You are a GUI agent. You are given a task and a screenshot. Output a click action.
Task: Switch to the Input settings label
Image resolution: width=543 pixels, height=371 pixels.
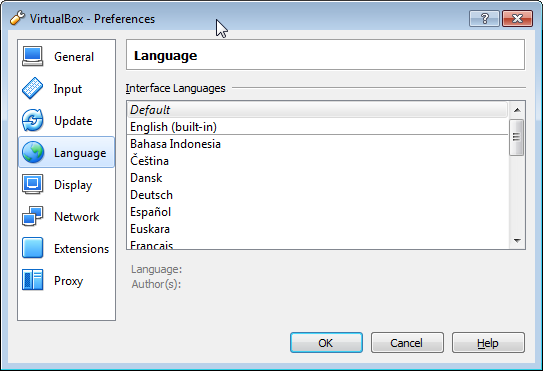pos(68,89)
